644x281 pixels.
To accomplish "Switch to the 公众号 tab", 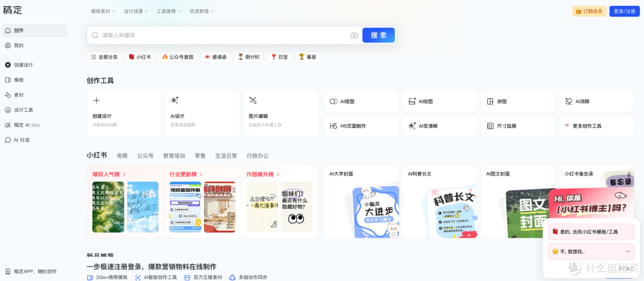I will [x=145, y=156].
